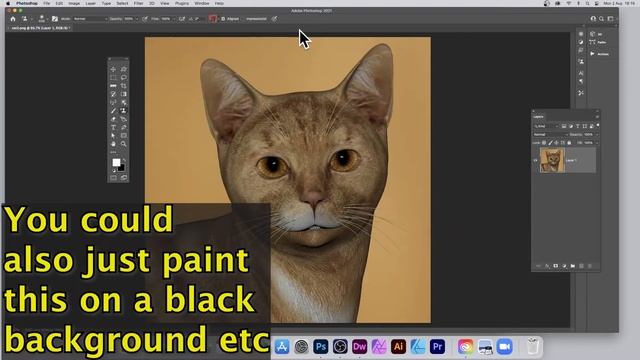640x360 pixels.
Task: Select the Rectangular Marquee tool
Action: [113, 77]
